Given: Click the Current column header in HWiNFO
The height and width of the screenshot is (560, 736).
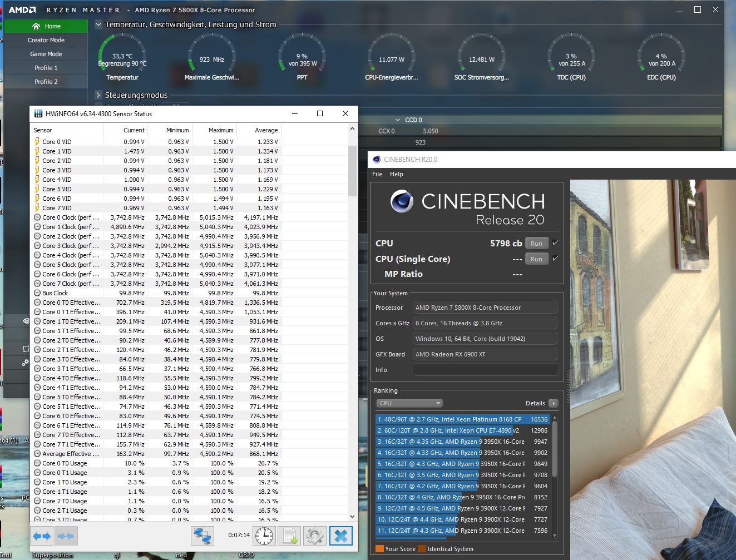Looking at the screenshot, I should click(126, 130).
